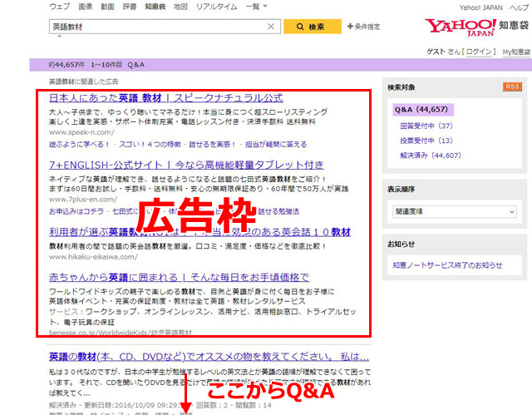
Task: Open the お申込みはコチラ sublink
Action: tap(76, 211)
